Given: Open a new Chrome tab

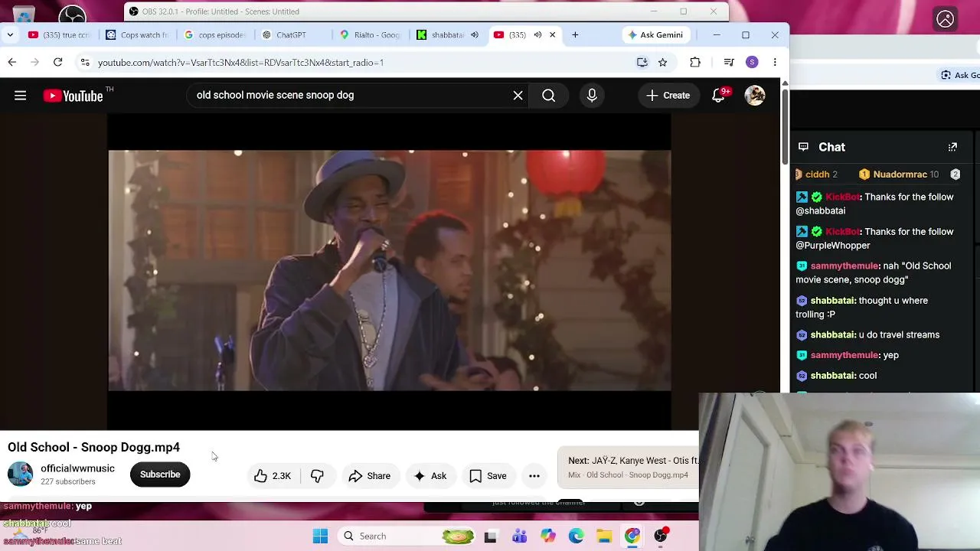Looking at the screenshot, I should click(x=575, y=34).
